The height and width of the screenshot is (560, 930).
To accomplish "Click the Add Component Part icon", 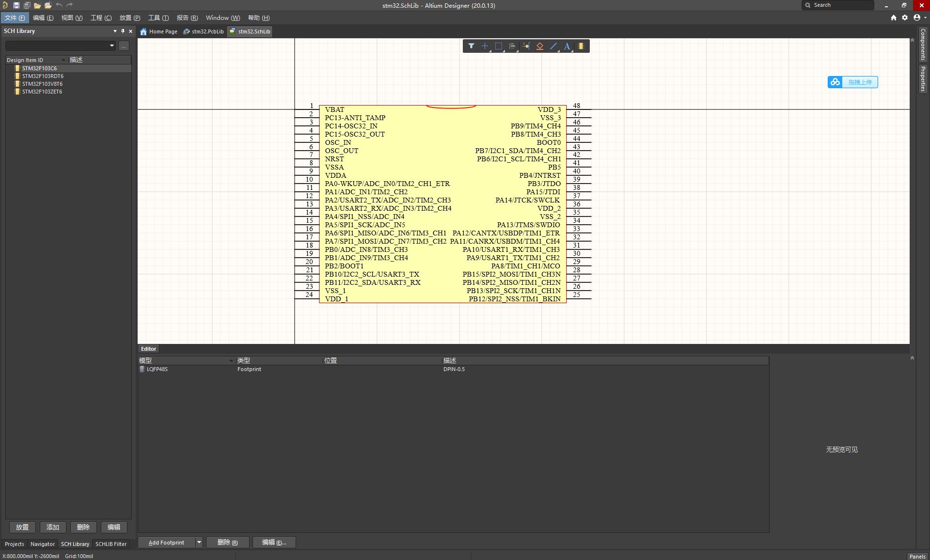I will tap(581, 46).
